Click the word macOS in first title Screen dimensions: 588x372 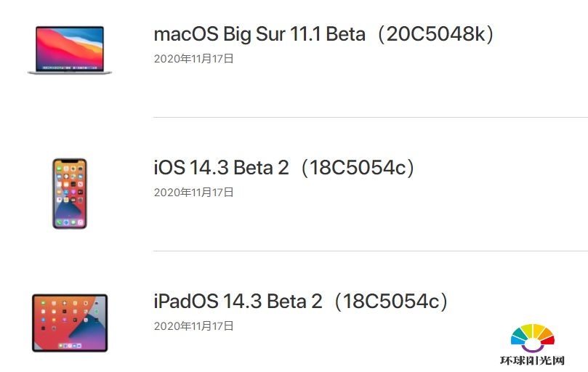[x=186, y=34]
